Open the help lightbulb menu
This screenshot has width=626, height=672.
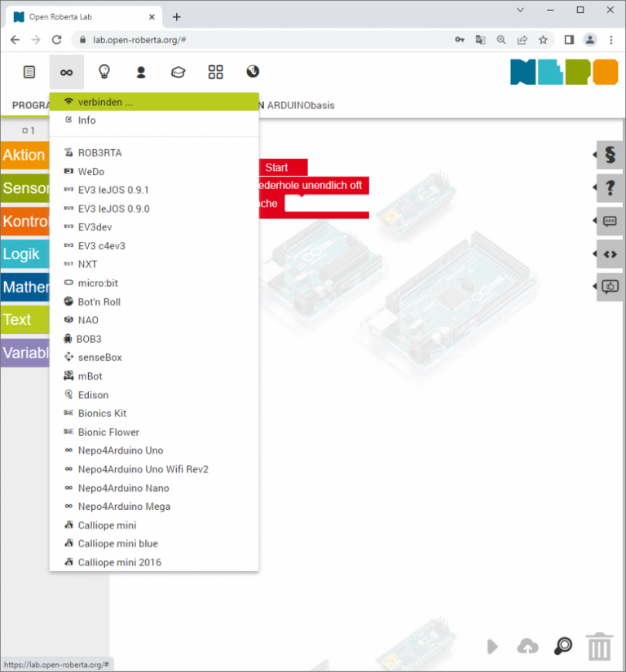[x=104, y=72]
